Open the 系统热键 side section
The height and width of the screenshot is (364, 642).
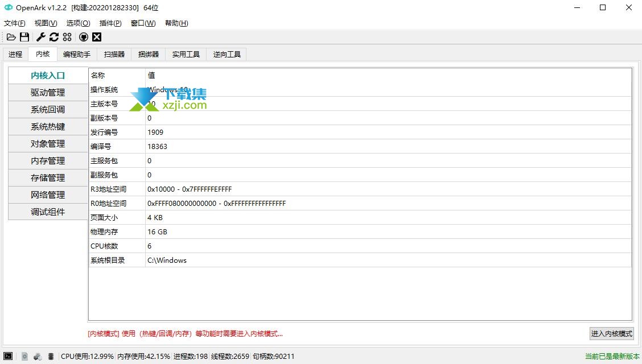tap(48, 127)
